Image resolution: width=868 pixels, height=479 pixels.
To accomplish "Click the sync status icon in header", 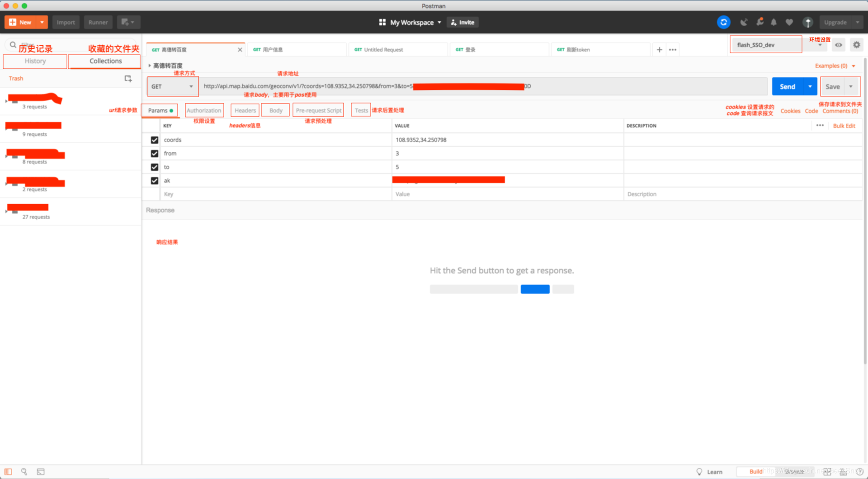I will (723, 22).
